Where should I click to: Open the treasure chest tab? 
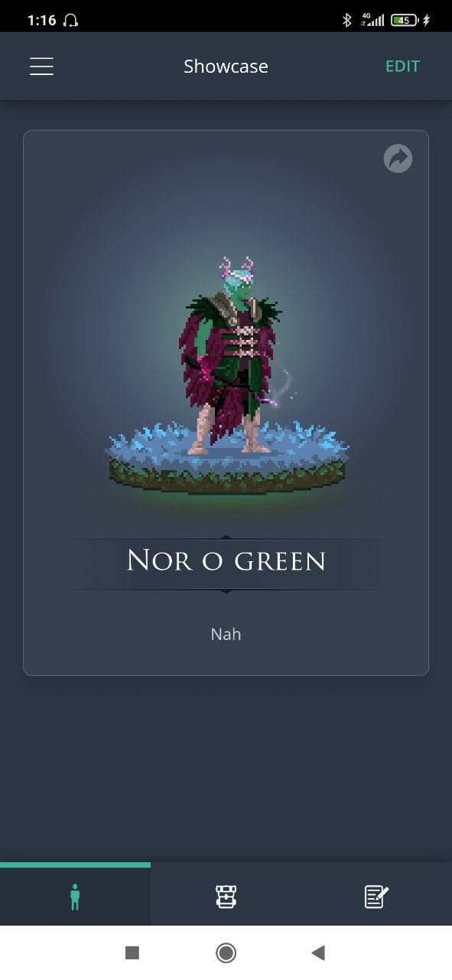pyautogui.click(x=226, y=896)
